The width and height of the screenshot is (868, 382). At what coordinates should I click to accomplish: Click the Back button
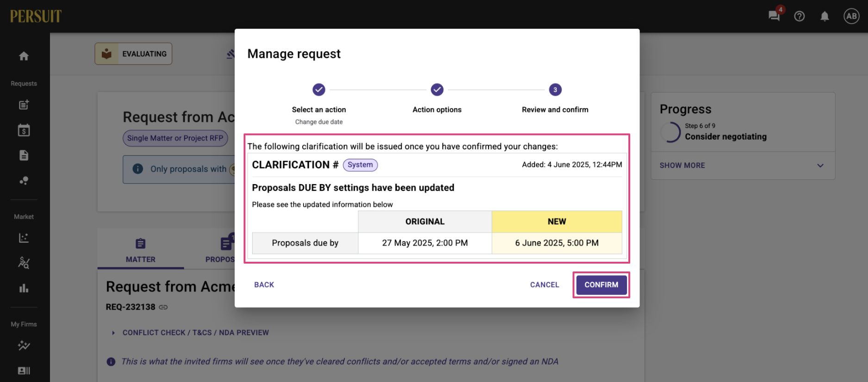coord(264,285)
